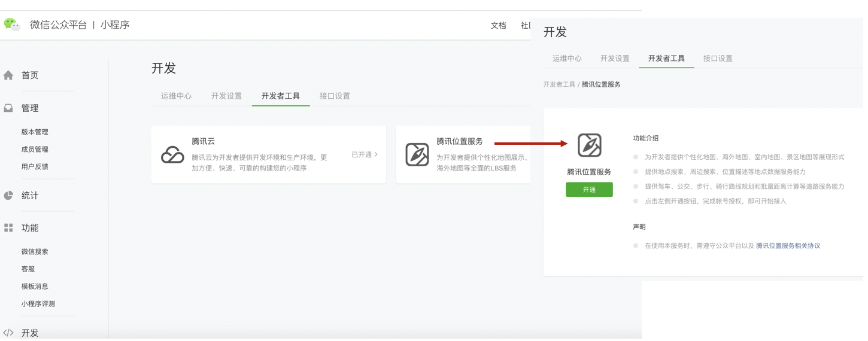The width and height of the screenshot is (868, 341).
Task: Click the pie chart icon beside 统计
Action: coord(8,196)
